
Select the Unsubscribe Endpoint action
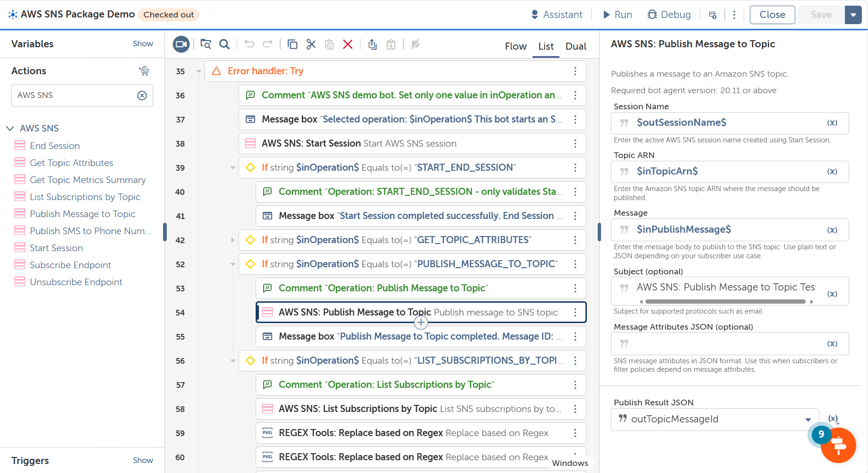click(76, 282)
